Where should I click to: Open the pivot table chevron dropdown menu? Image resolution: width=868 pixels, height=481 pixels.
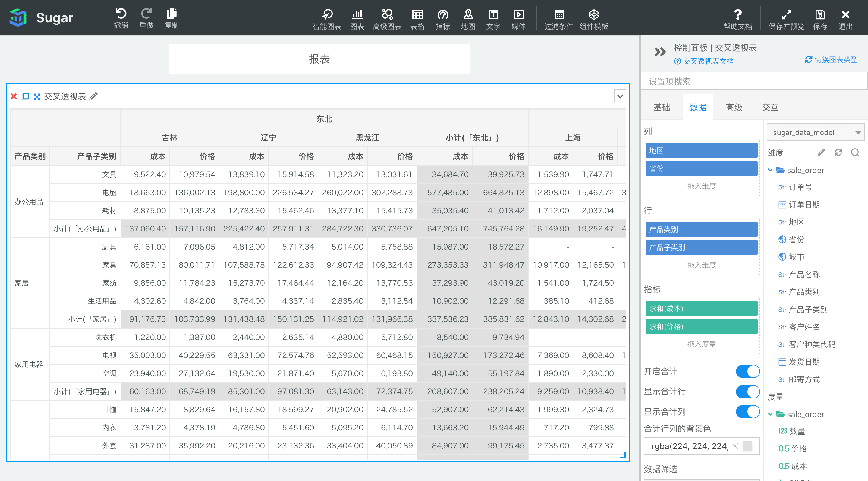(x=620, y=96)
